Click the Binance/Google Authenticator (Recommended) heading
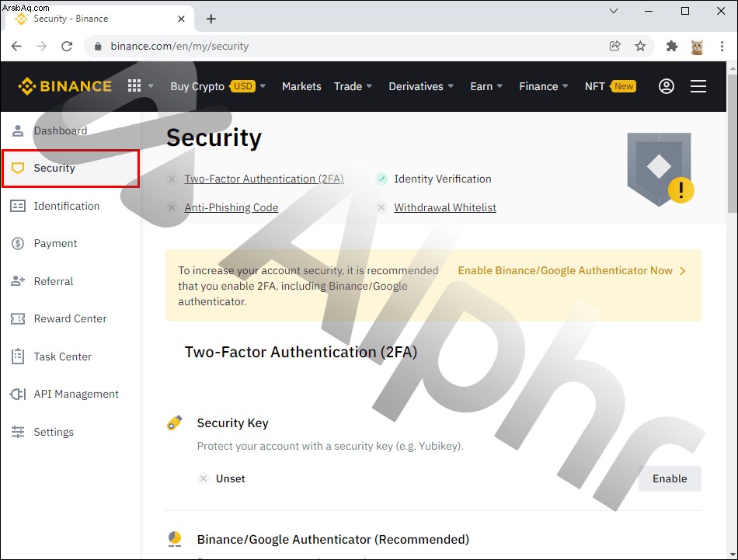738x560 pixels. (x=332, y=539)
